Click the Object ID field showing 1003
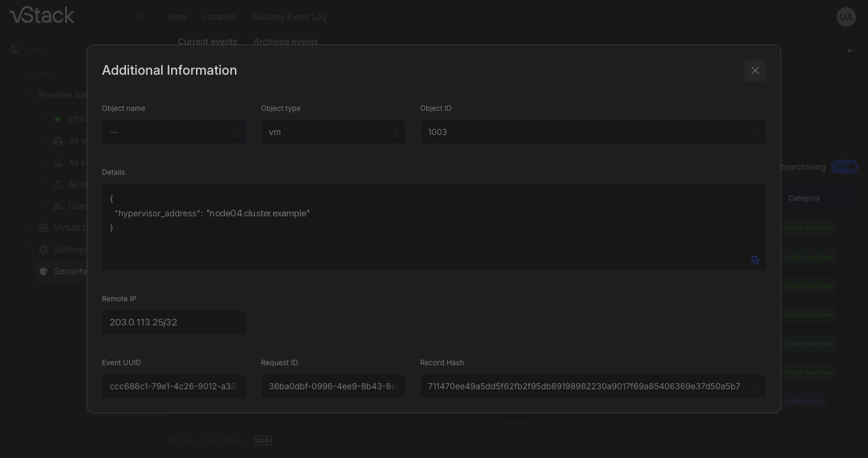Viewport: 868px width, 458px height. (593, 132)
